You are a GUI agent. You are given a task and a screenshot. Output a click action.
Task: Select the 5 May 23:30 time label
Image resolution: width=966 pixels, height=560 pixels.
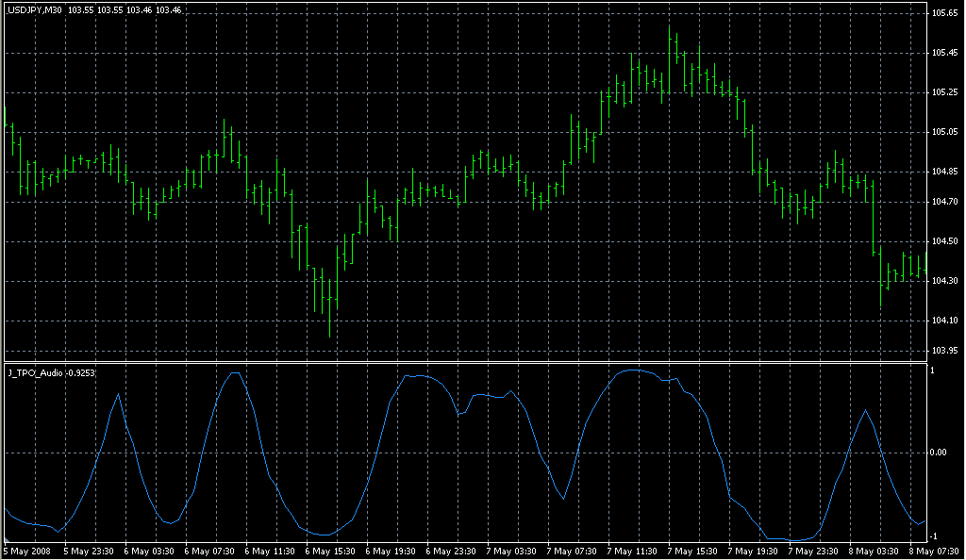coord(89,552)
